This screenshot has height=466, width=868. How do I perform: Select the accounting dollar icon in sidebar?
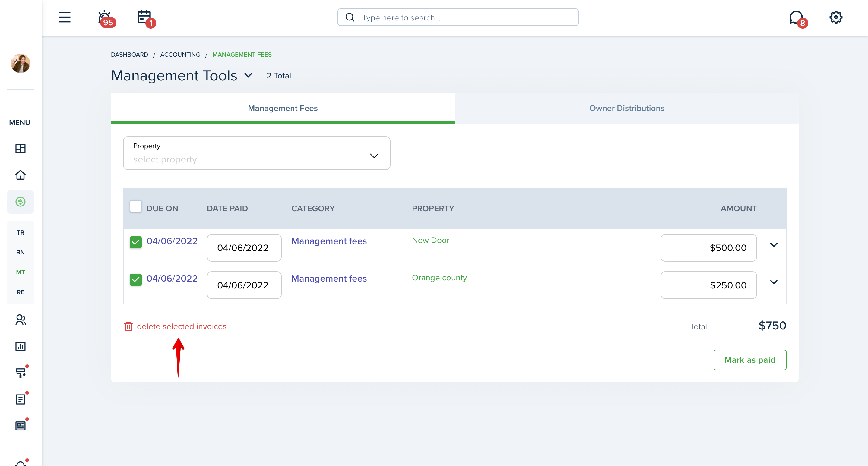point(21,202)
